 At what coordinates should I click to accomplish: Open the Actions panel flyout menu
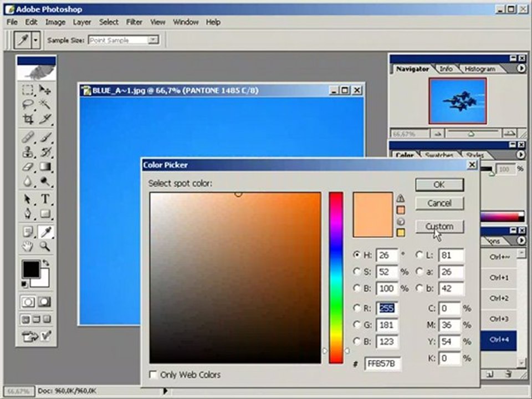coord(521,240)
